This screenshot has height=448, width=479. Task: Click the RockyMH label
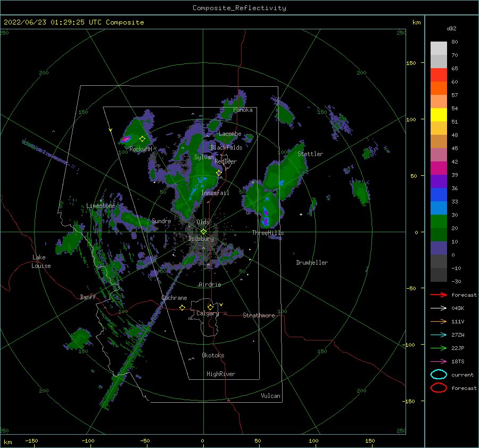coord(141,149)
